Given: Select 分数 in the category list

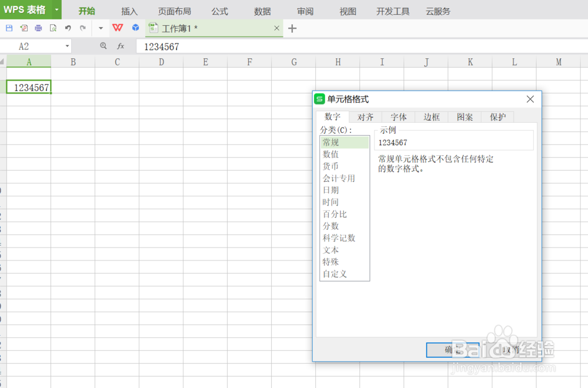Looking at the screenshot, I should (344, 226).
